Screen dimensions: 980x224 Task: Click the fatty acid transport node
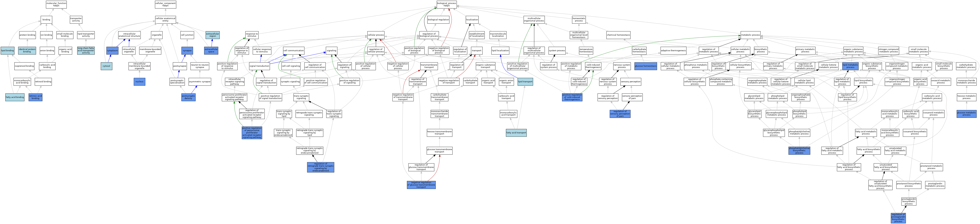[x=516, y=133]
